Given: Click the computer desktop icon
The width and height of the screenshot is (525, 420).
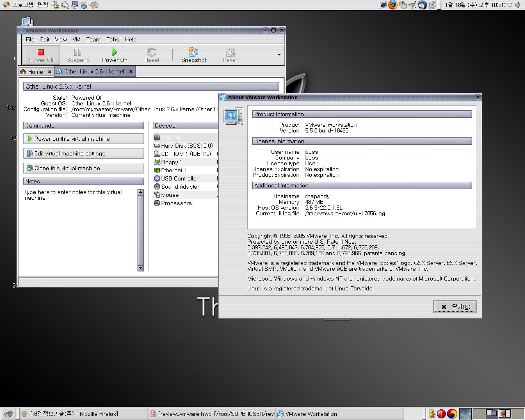Looking at the screenshot, I should (27, 21).
